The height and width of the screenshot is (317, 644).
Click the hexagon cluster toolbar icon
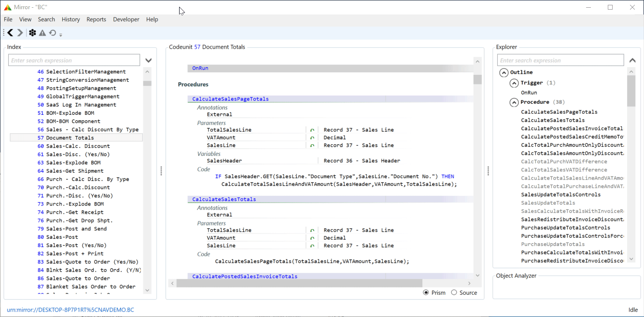tap(32, 33)
